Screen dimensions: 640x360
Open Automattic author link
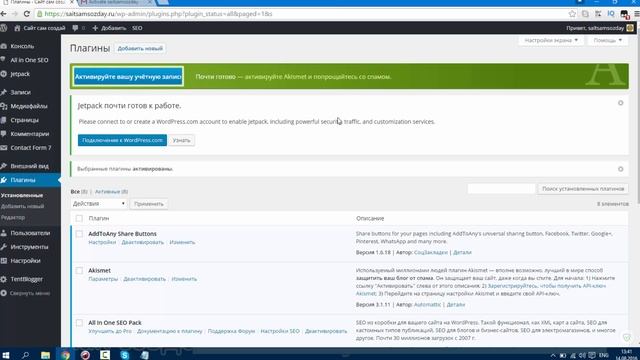[427, 305]
